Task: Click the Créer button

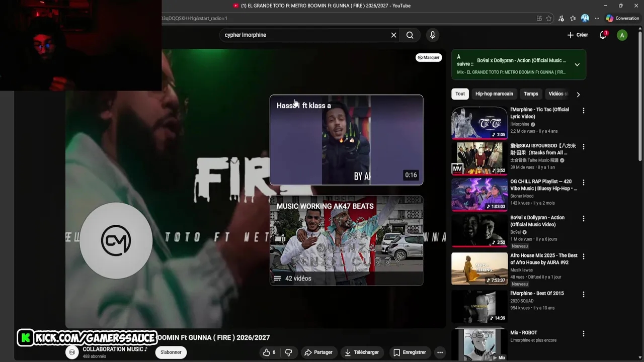Action: (x=578, y=35)
